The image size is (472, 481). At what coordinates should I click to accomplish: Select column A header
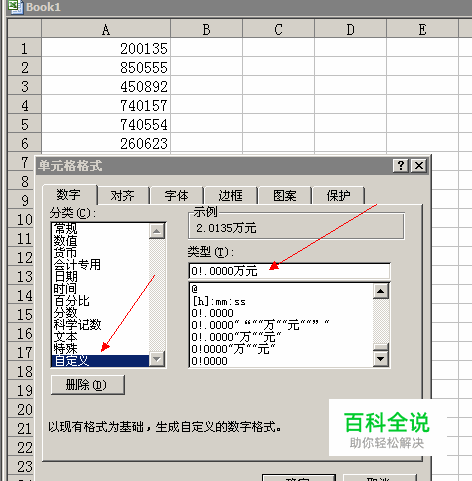106,29
